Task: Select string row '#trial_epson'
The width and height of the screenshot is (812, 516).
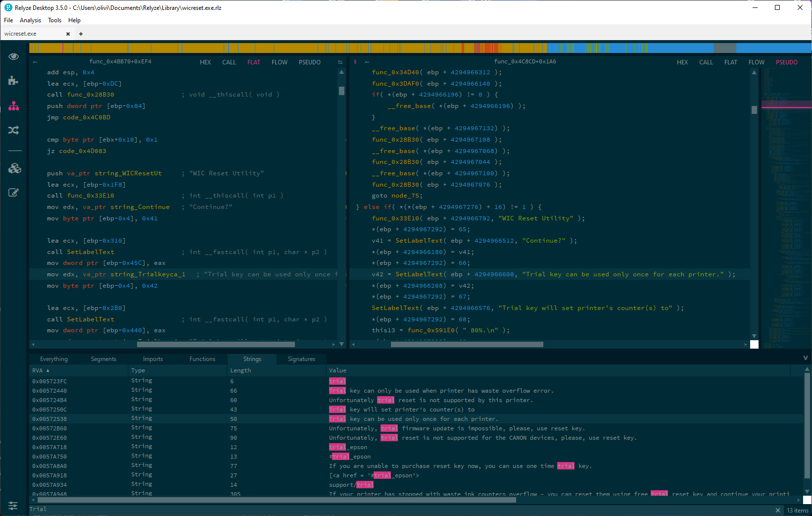Action: (417, 457)
